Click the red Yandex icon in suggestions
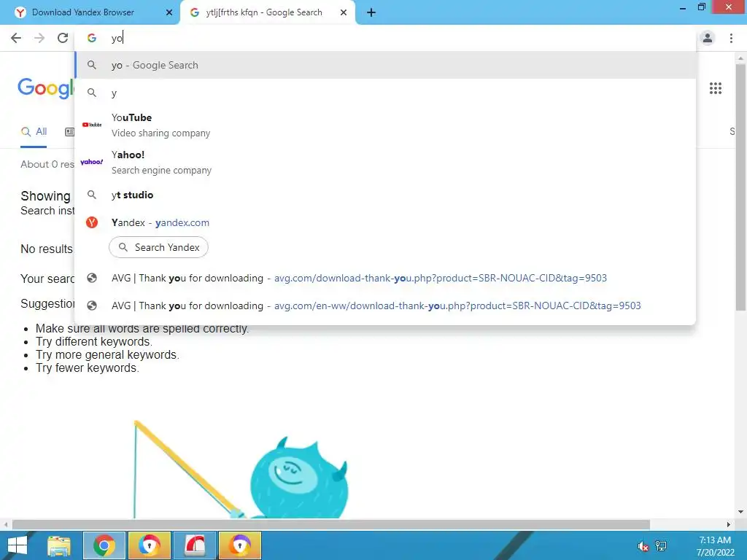Viewport: 747px width, 560px height. pyautogui.click(x=92, y=222)
